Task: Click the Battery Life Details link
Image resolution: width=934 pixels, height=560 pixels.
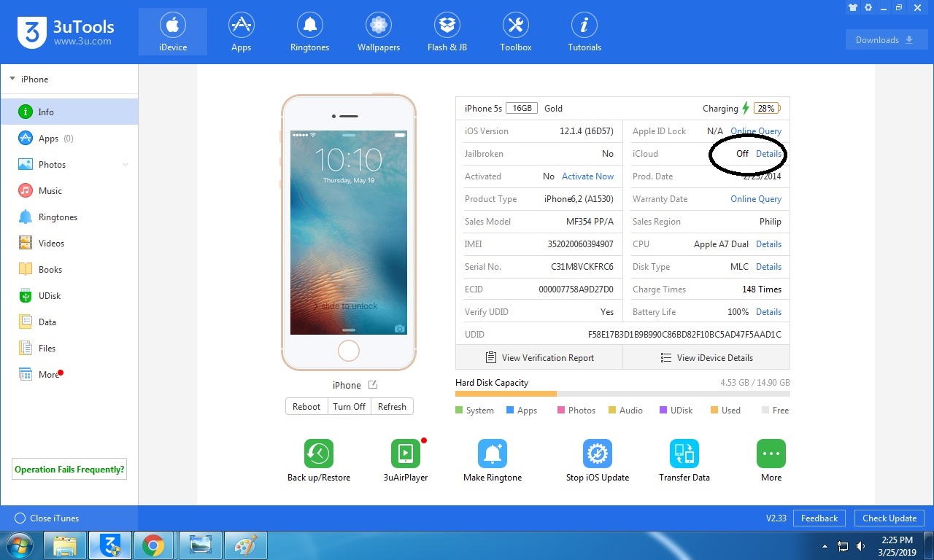Action: coord(768,312)
